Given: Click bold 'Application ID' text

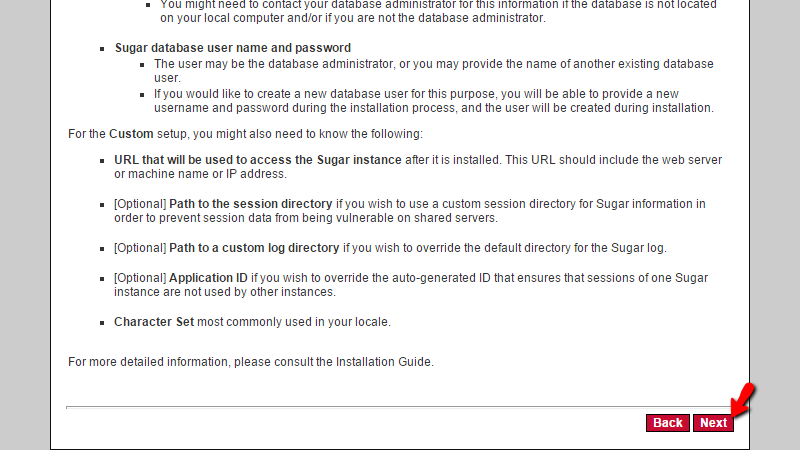Looking at the screenshot, I should [208, 278].
